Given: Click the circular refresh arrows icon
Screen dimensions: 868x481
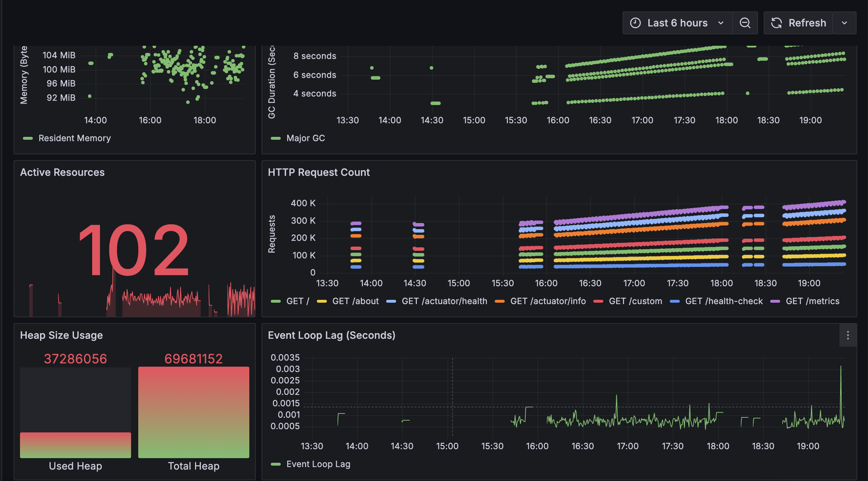Looking at the screenshot, I should point(776,23).
